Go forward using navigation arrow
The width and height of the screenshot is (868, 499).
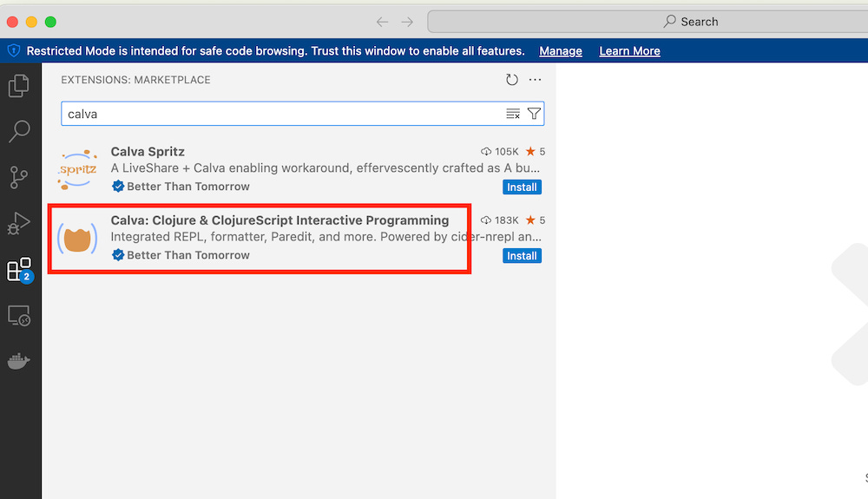click(x=407, y=22)
